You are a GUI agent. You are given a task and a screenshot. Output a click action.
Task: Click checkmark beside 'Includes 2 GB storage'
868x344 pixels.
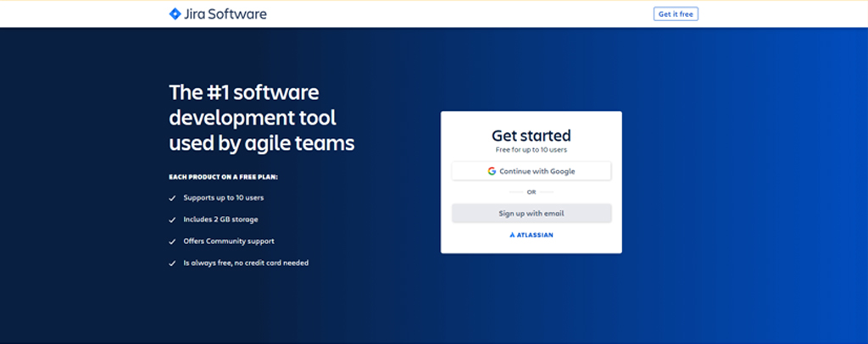[172, 220]
